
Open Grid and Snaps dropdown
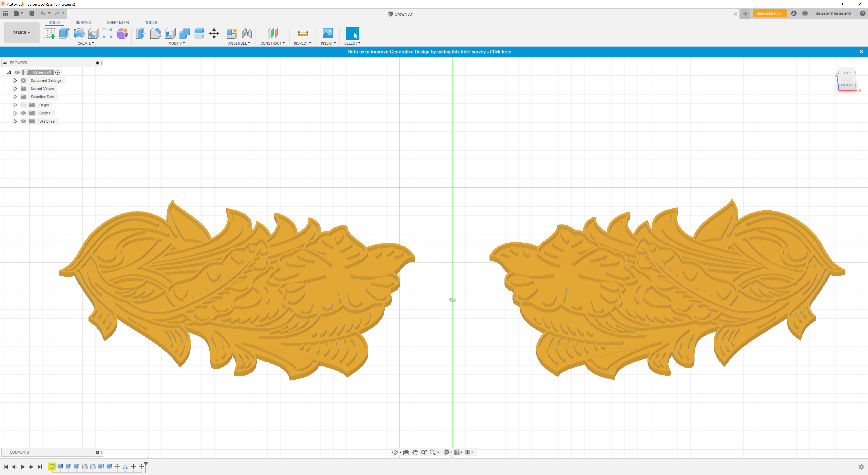pyautogui.click(x=459, y=452)
